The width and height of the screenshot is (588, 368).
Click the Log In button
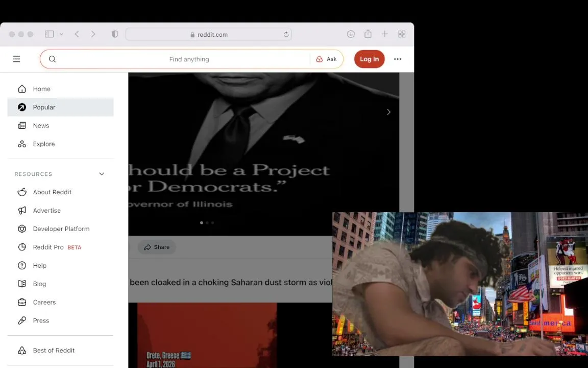pyautogui.click(x=370, y=59)
